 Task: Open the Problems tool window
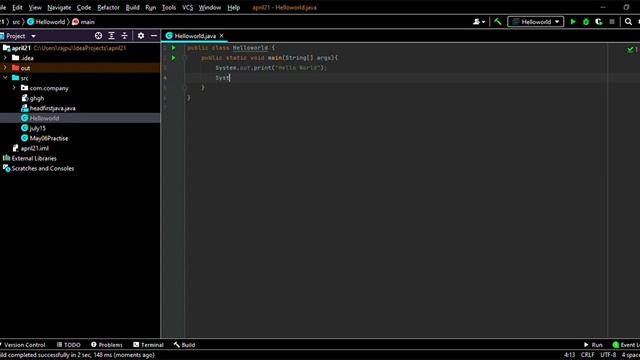pyautogui.click(x=107, y=345)
